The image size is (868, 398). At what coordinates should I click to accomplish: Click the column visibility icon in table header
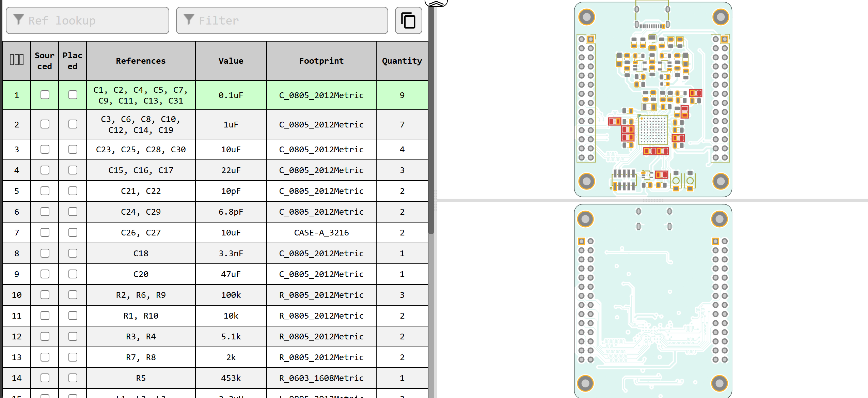(16, 60)
